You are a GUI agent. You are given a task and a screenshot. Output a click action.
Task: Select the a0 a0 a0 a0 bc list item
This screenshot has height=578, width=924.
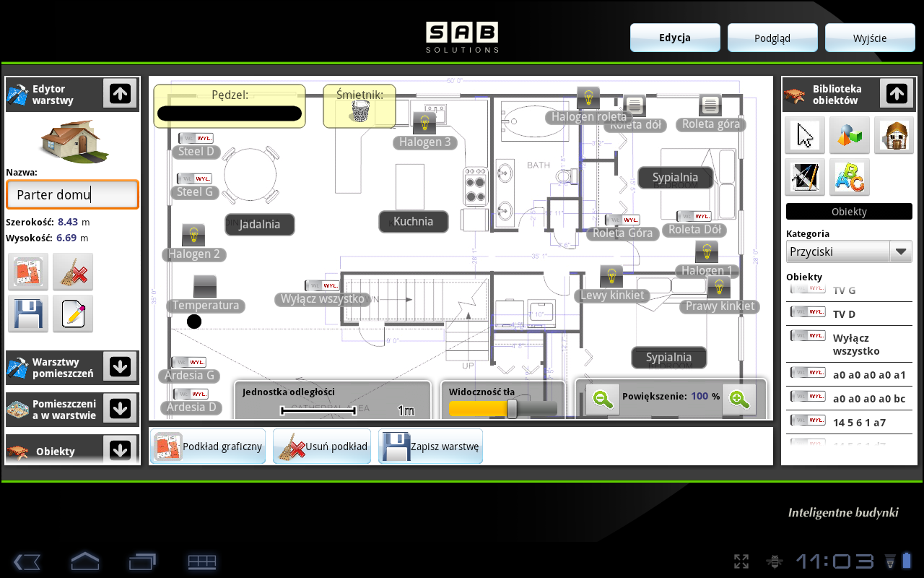(849, 398)
